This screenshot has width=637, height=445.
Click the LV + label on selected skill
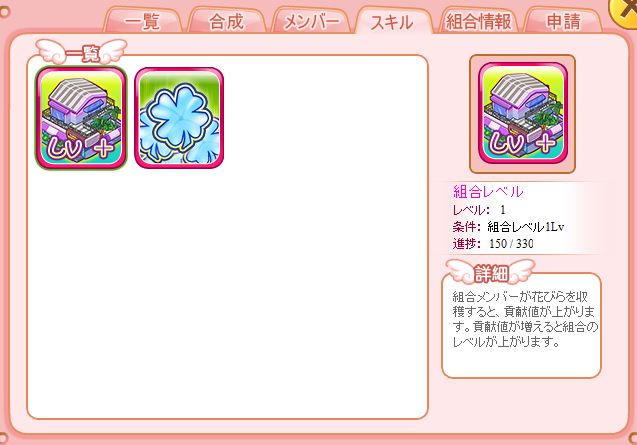pyautogui.click(x=81, y=149)
